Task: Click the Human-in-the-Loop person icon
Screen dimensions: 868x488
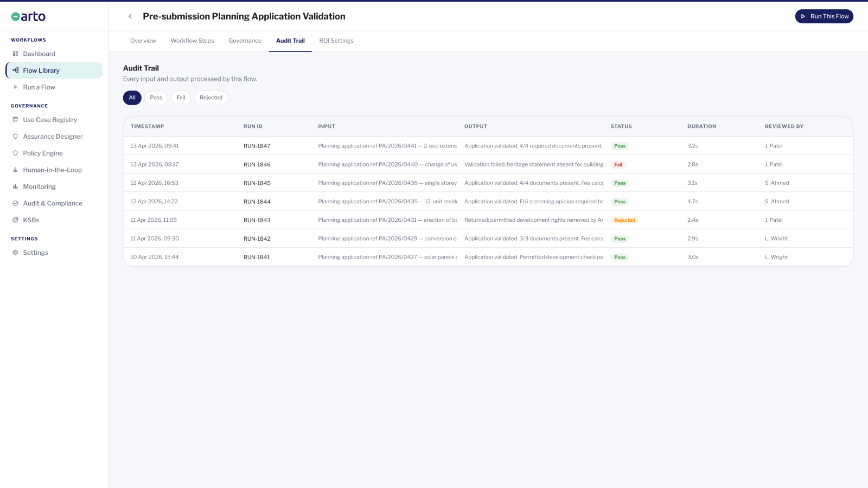Action: click(x=15, y=170)
